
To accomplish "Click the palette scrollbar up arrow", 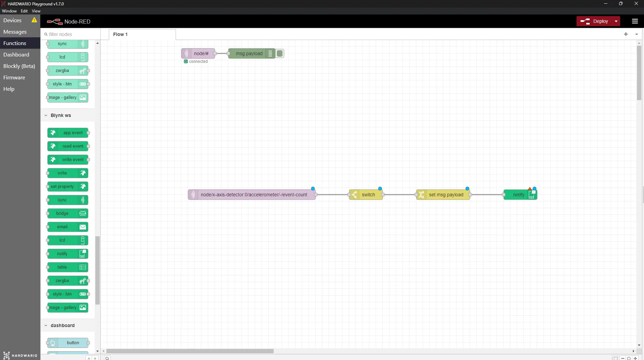I will click(x=97, y=43).
